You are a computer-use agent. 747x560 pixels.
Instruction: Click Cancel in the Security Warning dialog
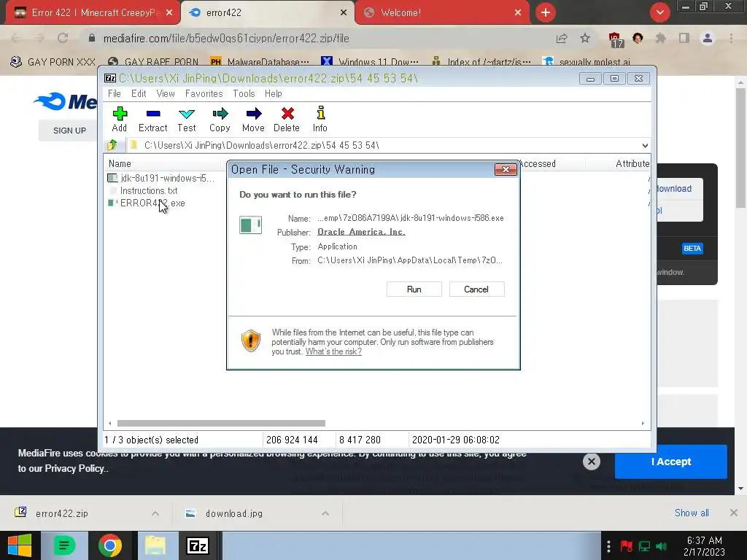[476, 289]
